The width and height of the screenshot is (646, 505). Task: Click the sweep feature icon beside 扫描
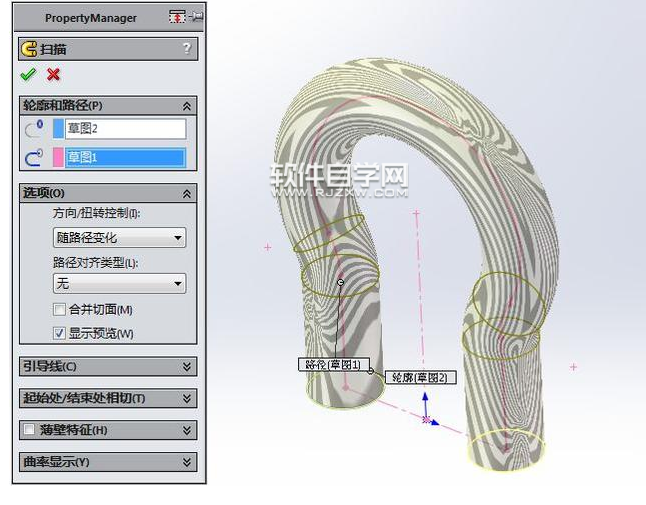pos(29,49)
